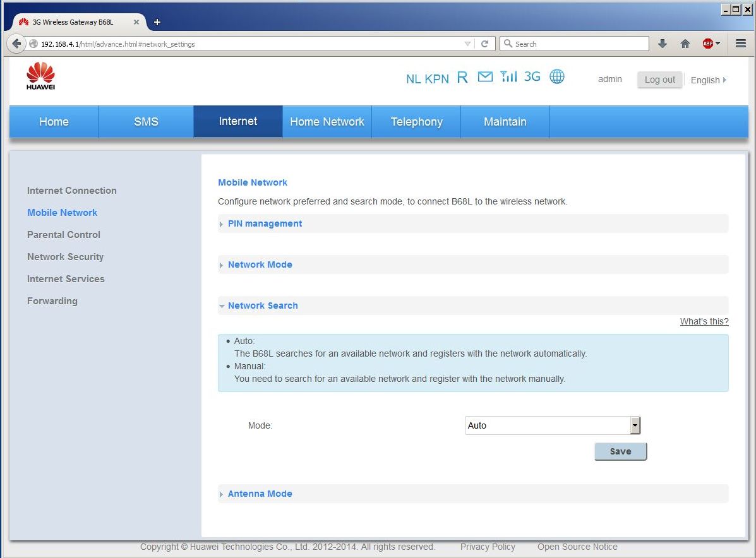Screen dimensions: 756x558
Task: Open Internet Connection in the sidebar
Action: 72,191
